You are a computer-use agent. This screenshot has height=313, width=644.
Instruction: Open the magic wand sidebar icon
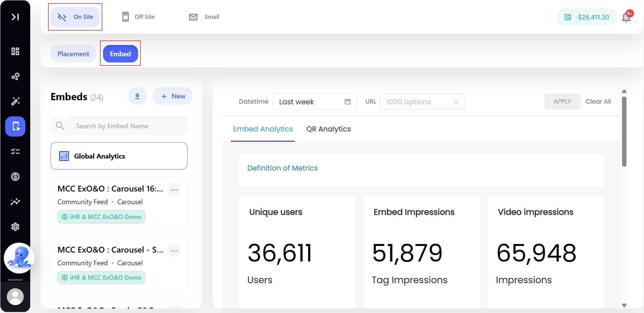point(15,101)
